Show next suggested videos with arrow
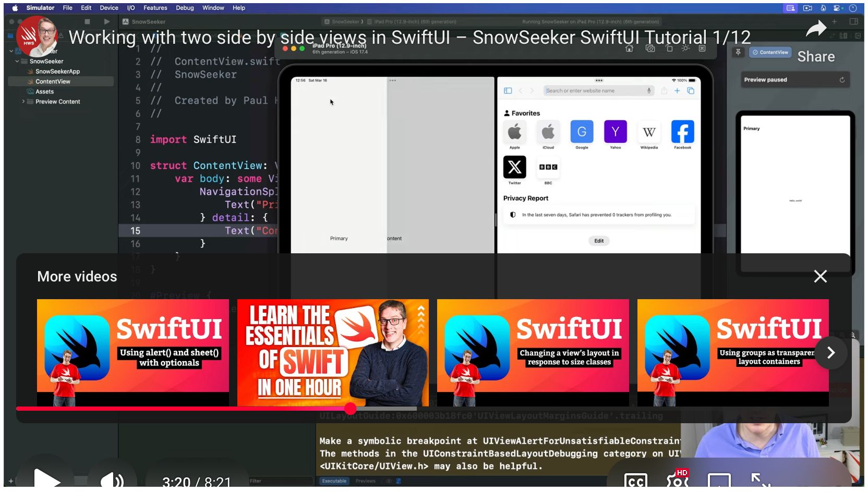868x492 pixels. [x=830, y=353]
